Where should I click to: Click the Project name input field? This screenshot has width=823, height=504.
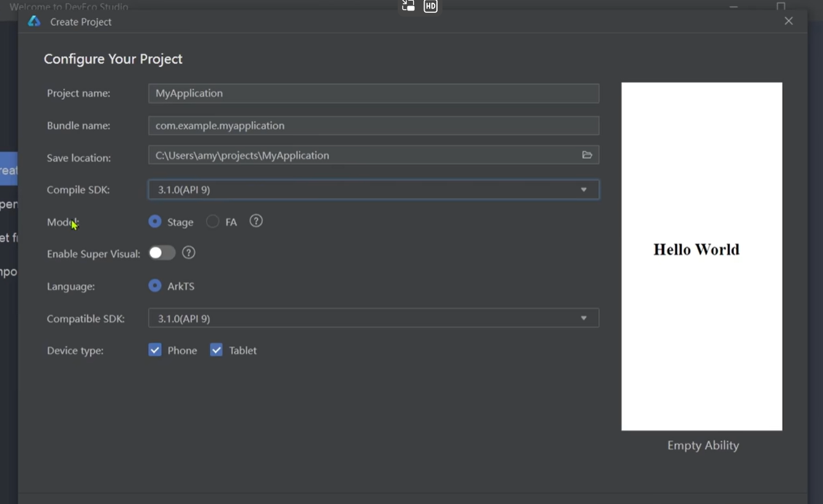pyautogui.click(x=373, y=93)
